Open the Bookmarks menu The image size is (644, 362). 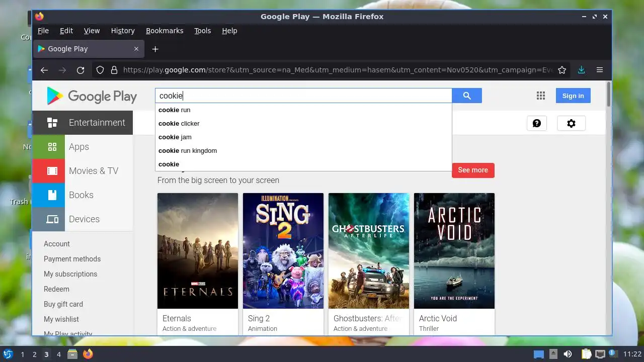(x=165, y=31)
